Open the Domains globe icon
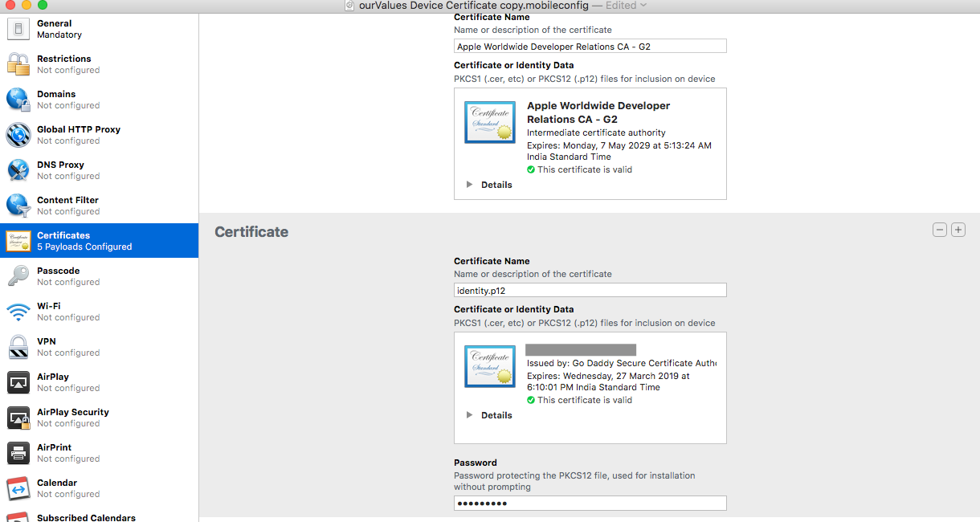The width and height of the screenshot is (980, 522). point(18,100)
